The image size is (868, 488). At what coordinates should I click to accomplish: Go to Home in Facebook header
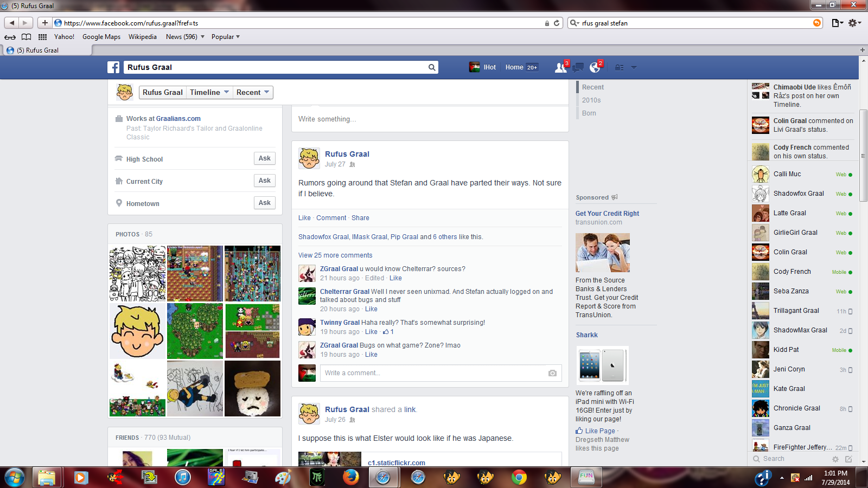point(514,67)
